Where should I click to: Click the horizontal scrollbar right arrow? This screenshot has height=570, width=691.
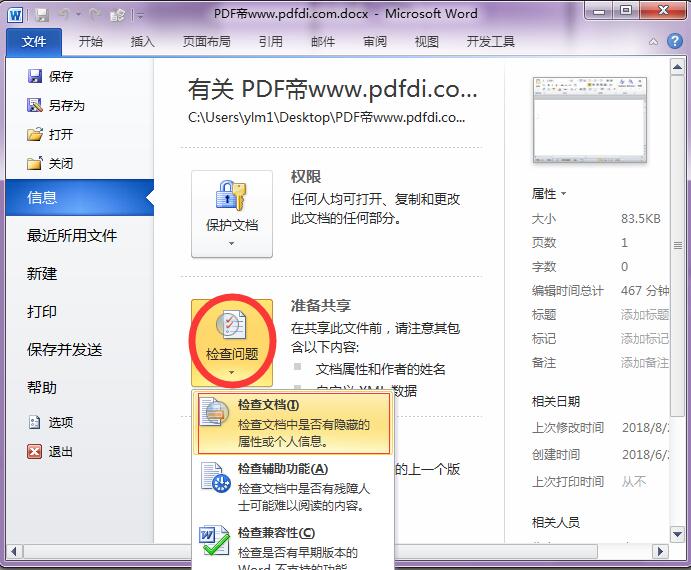(x=660, y=551)
